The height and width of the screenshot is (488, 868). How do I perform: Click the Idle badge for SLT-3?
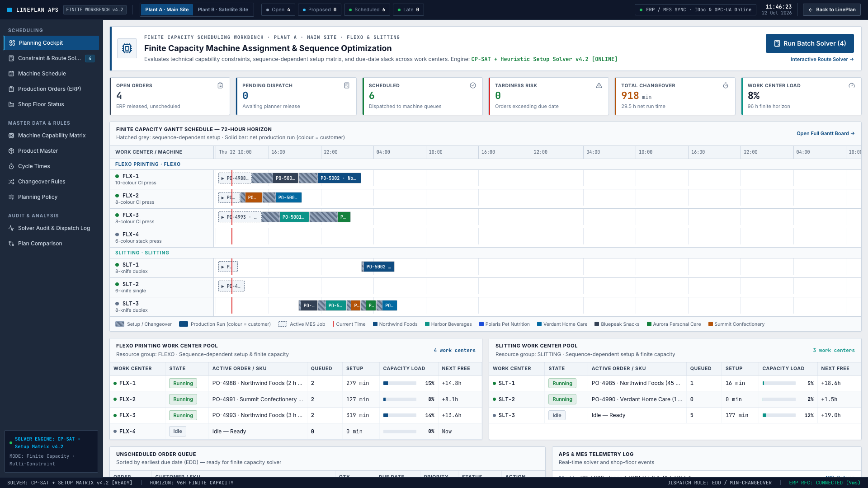tap(557, 415)
